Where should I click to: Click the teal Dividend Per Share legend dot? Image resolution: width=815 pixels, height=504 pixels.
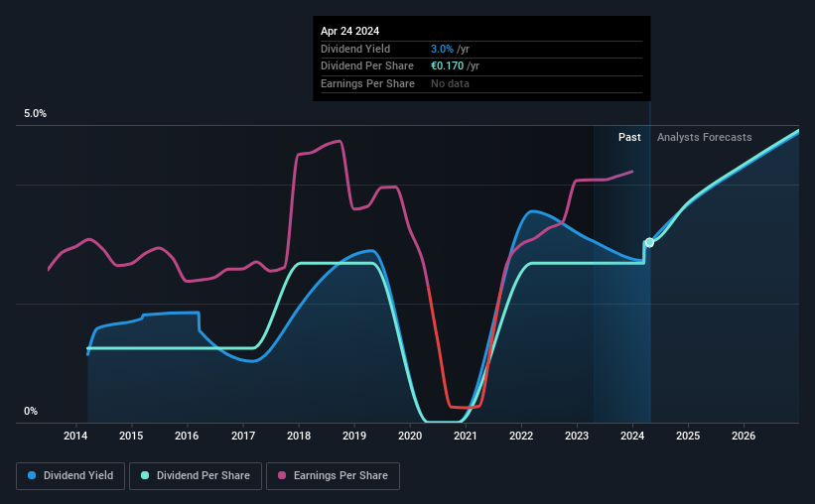point(145,475)
